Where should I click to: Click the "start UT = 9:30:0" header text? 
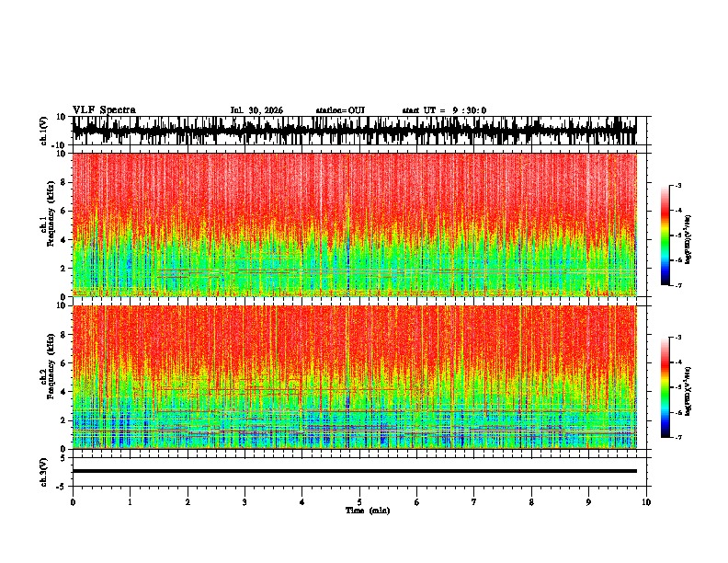444,110
